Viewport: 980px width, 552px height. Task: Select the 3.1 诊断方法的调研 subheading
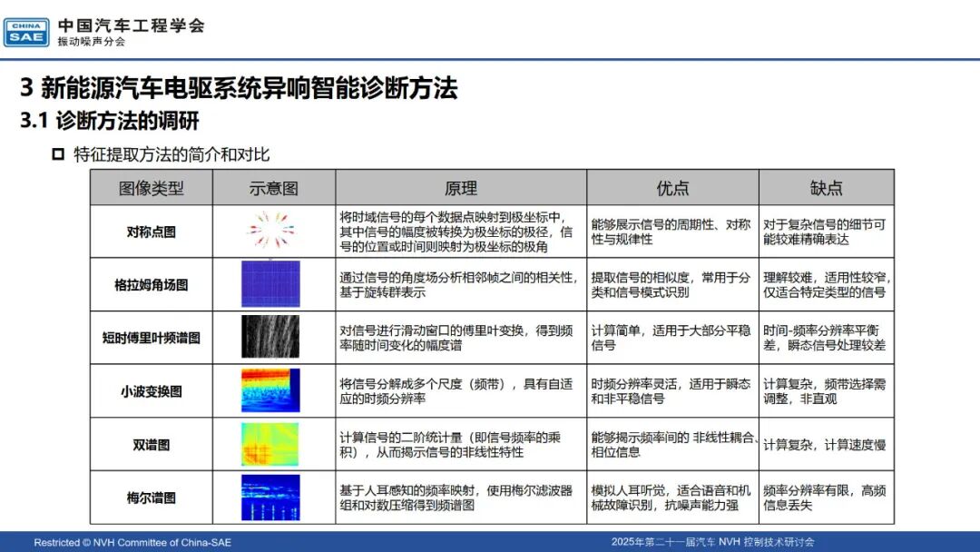point(110,121)
